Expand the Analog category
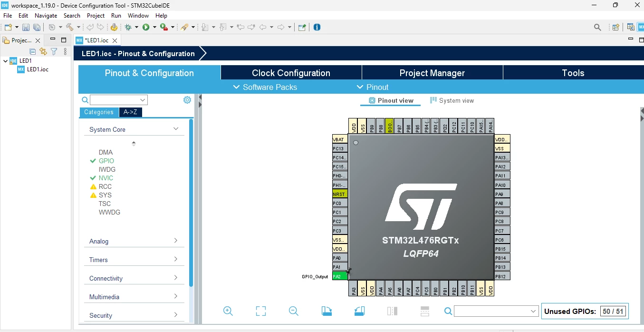644x332 pixels. click(x=176, y=241)
